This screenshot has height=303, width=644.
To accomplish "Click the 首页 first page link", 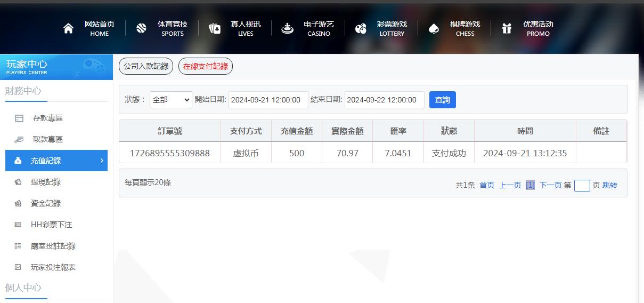I will [487, 185].
